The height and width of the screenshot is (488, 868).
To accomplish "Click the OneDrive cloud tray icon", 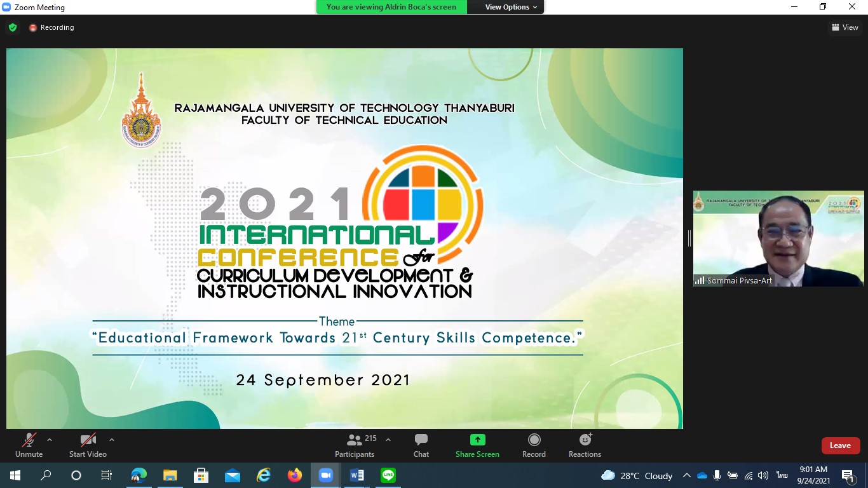I will pyautogui.click(x=702, y=475).
